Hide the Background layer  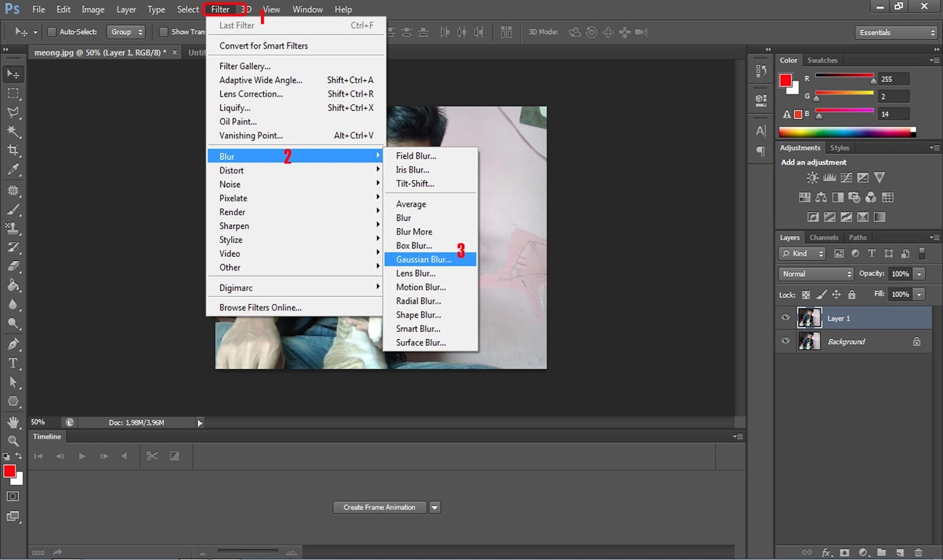785,341
